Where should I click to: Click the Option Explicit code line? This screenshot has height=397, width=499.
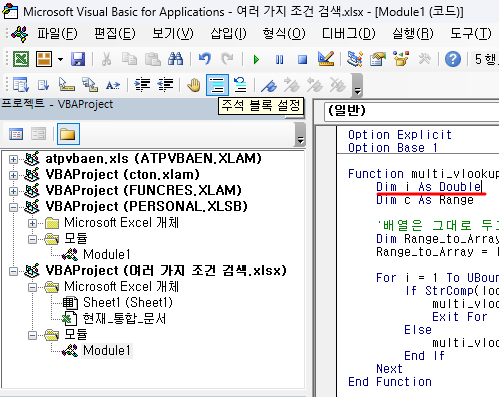[400, 135]
